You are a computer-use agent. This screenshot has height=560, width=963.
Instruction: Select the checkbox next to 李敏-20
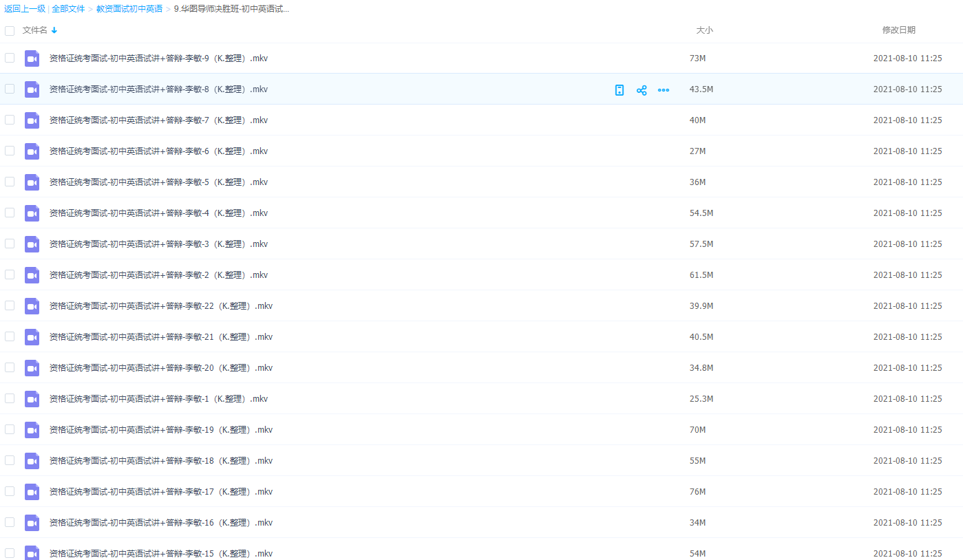(10, 367)
